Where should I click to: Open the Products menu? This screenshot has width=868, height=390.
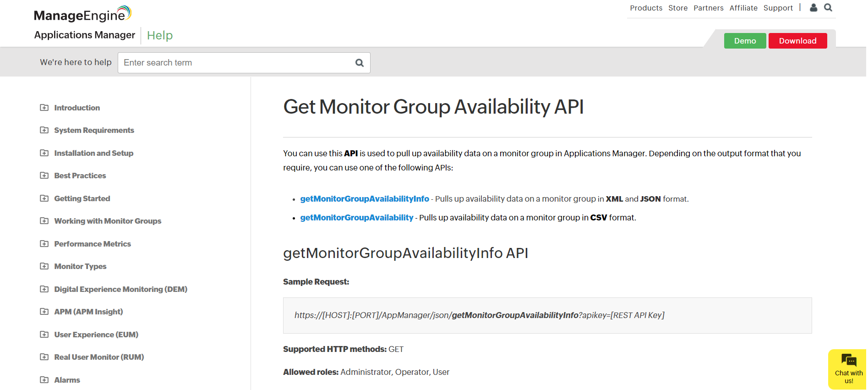pyautogui.click(x=646, y=8)
